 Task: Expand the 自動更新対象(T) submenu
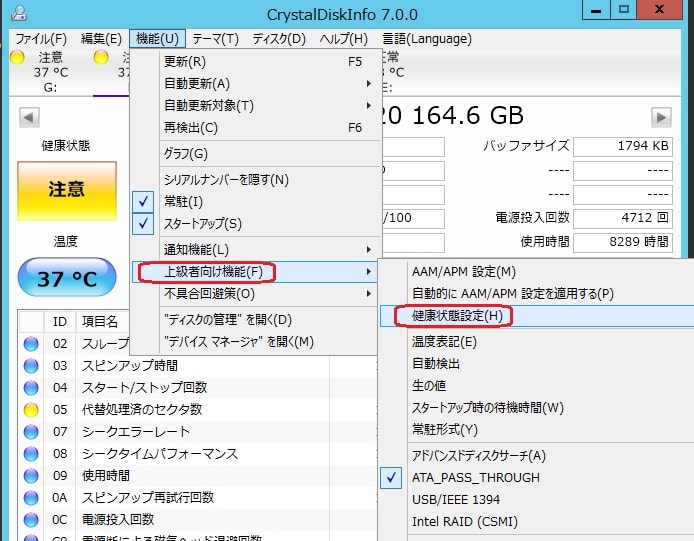pos(256,106)
